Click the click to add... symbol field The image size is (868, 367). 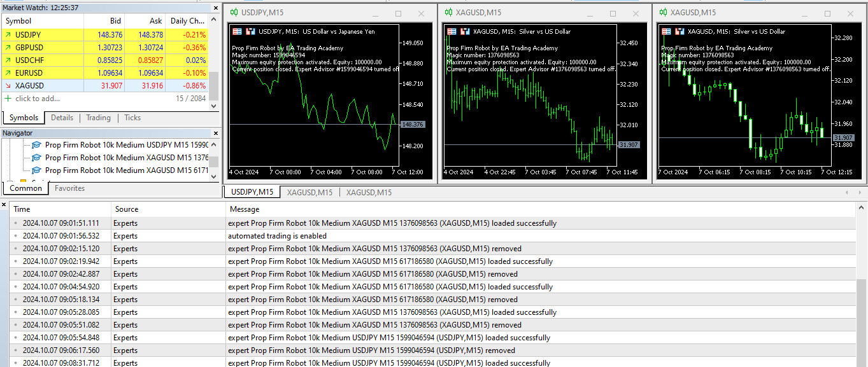(38, 99)
